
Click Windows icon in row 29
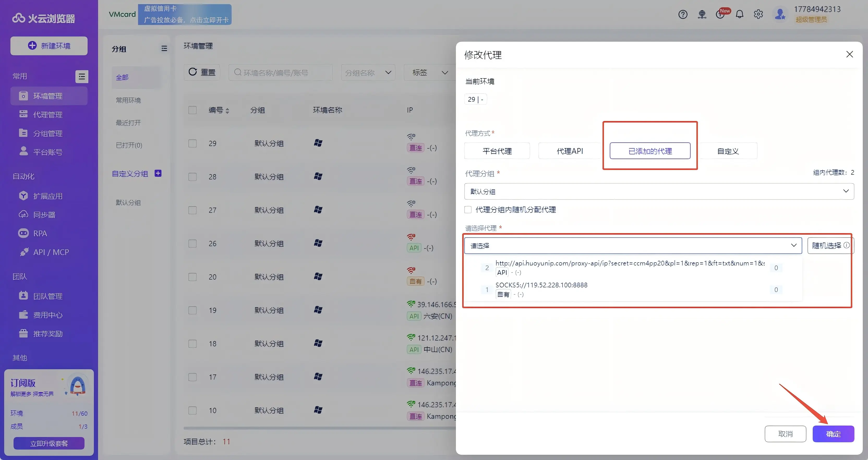coord(318,143)
